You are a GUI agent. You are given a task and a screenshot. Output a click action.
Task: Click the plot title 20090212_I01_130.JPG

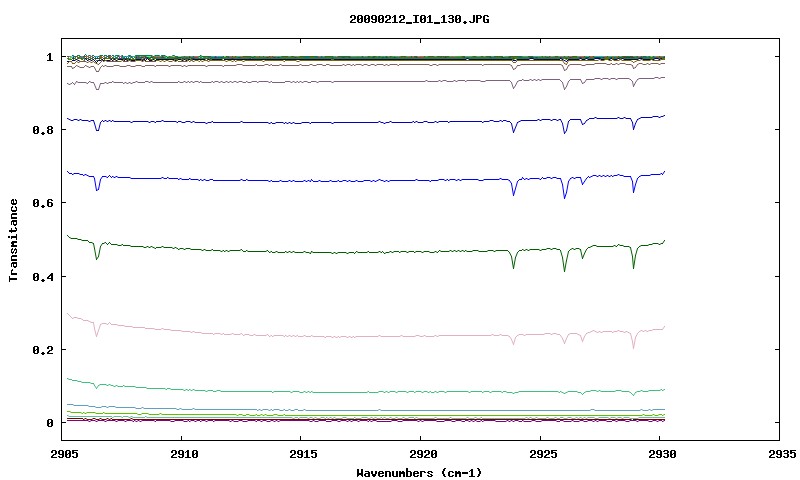(419, 19)
